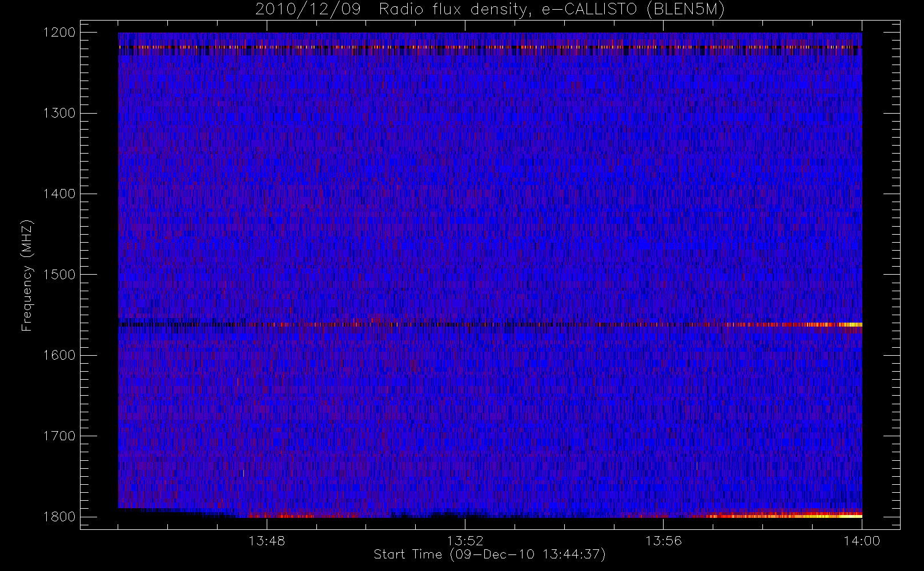The width and height of the screenshot is (924, 571).
Task: Click the 14:00 time tick label
Action: pyautogui.click(x=862, y=541)
